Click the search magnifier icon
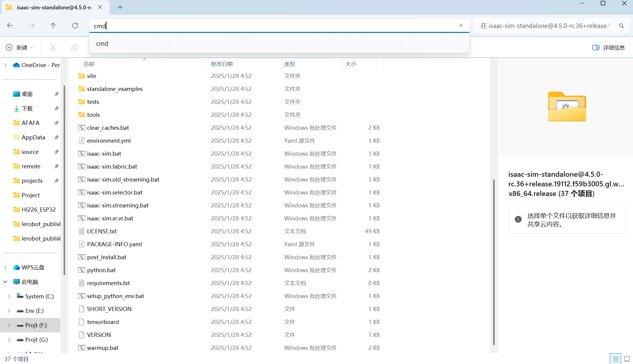This screenshot has width=633, height=364. coord(621,26)
